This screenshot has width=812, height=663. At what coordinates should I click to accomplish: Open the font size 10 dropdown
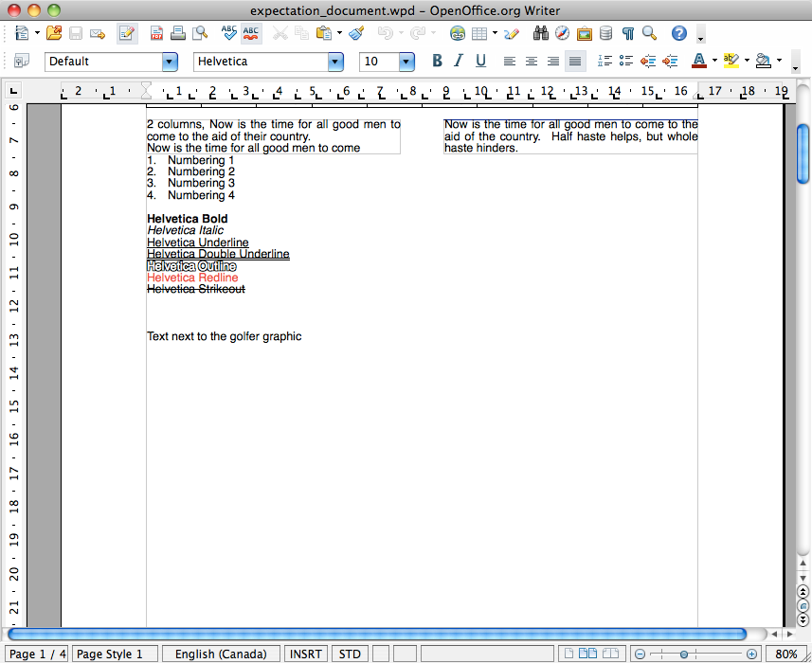pyautogui.click(x=406, y=62)
